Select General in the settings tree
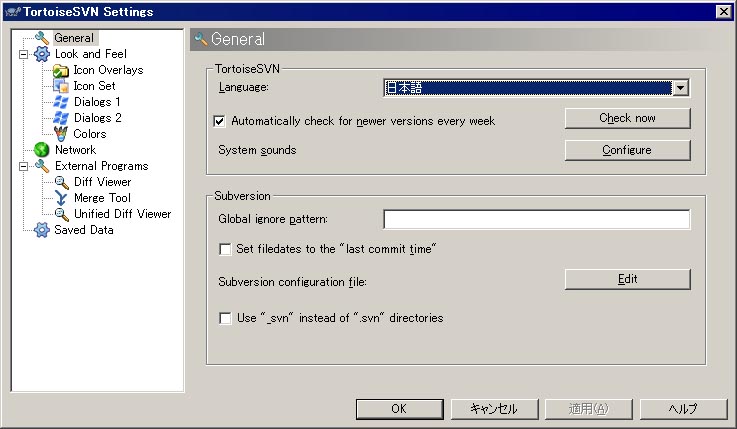Image resolution: width=737 pixels, height=429 pixels. click(74, 38)
